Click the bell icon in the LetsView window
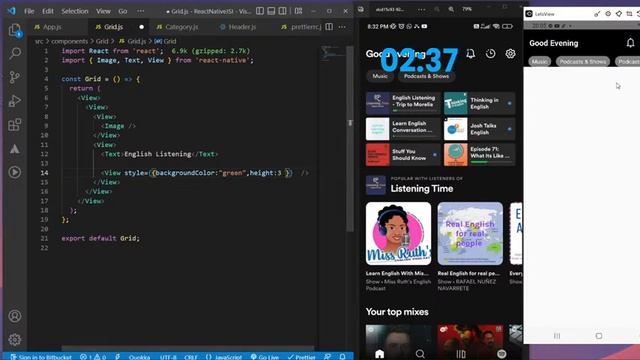The height and width of the screenshot is (360, 640). pos(631,43)
